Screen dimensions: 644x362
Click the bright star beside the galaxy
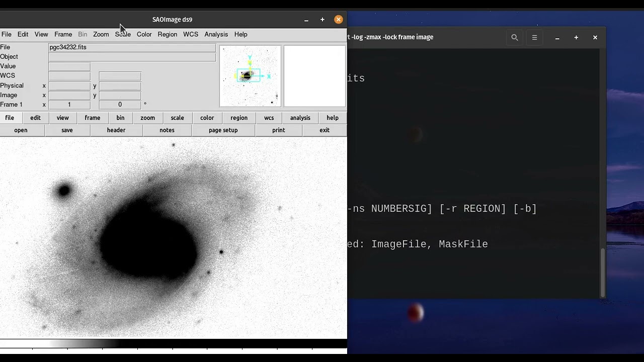pyautogui.click(x=64, y=191)
